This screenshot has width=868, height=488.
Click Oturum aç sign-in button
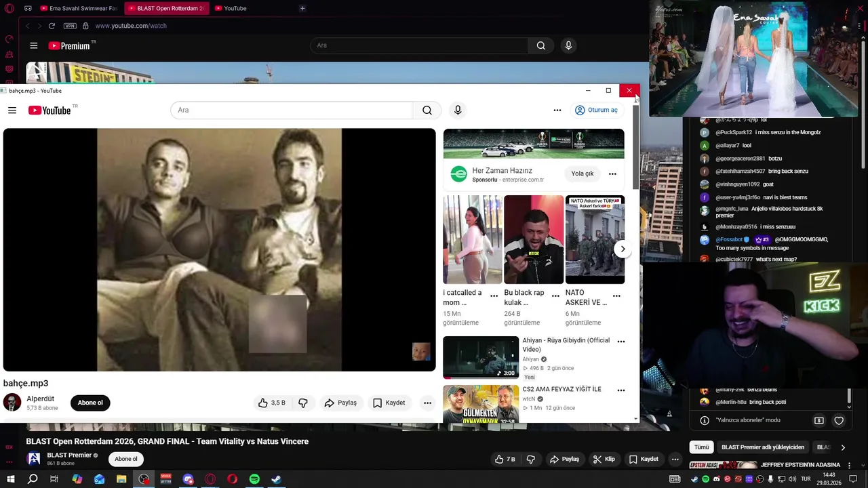point(596,110)
